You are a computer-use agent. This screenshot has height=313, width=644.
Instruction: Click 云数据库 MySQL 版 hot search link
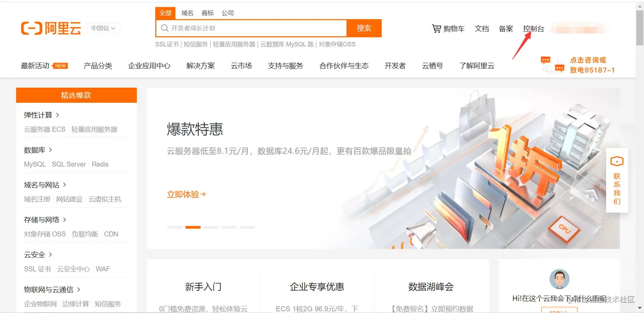click(287, 44)
